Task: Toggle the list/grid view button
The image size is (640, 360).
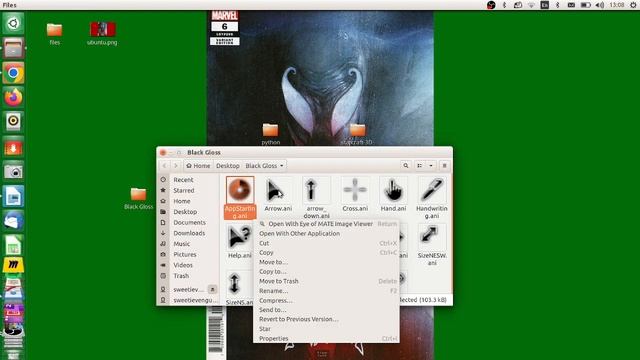Action: click(420, 166)
